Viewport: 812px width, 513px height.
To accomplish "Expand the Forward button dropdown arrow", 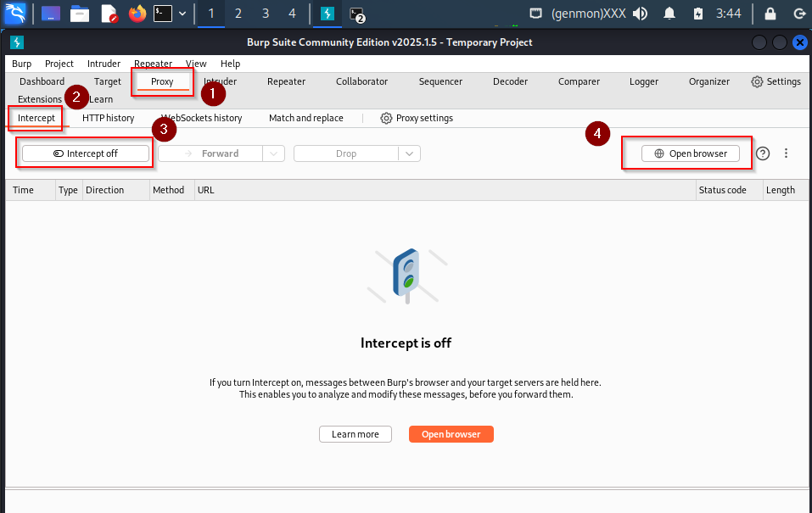I will (274, 153).
